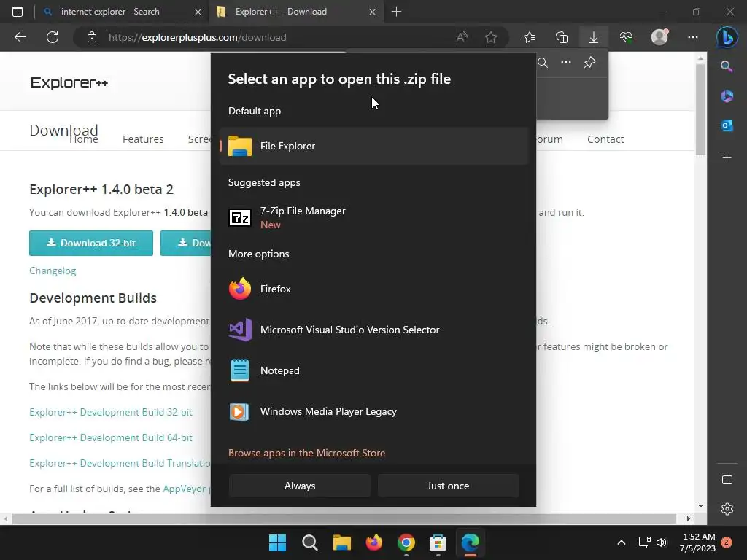Switch to Explorer++ - Download tab
The width and height of the screenshot is (747, 560).
295,12
